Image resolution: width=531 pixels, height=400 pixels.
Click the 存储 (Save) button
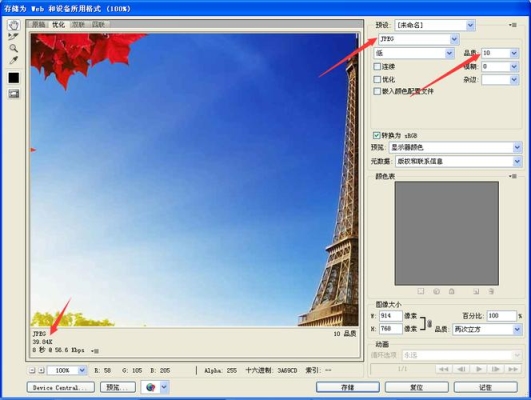348,387
